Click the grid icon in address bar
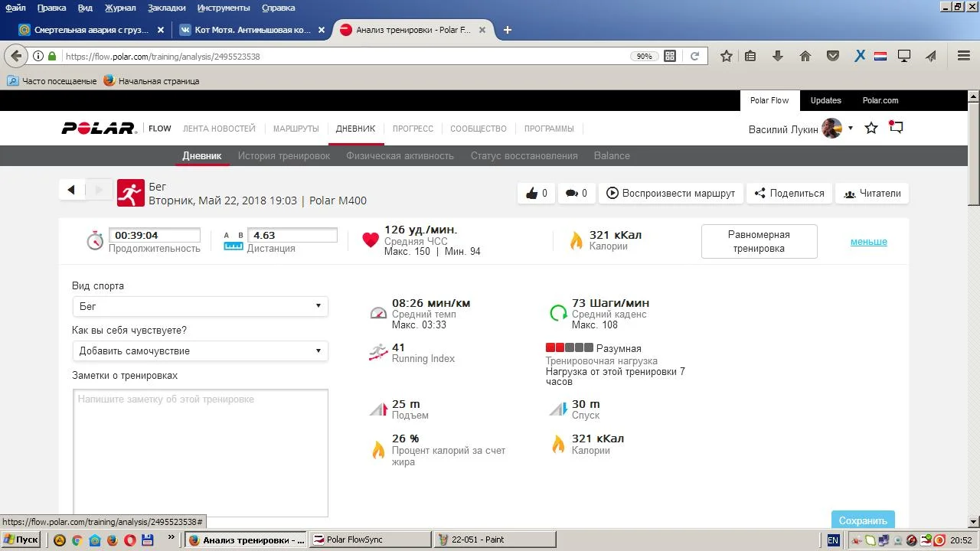980x551 pixels. click(x=670, y=56)
